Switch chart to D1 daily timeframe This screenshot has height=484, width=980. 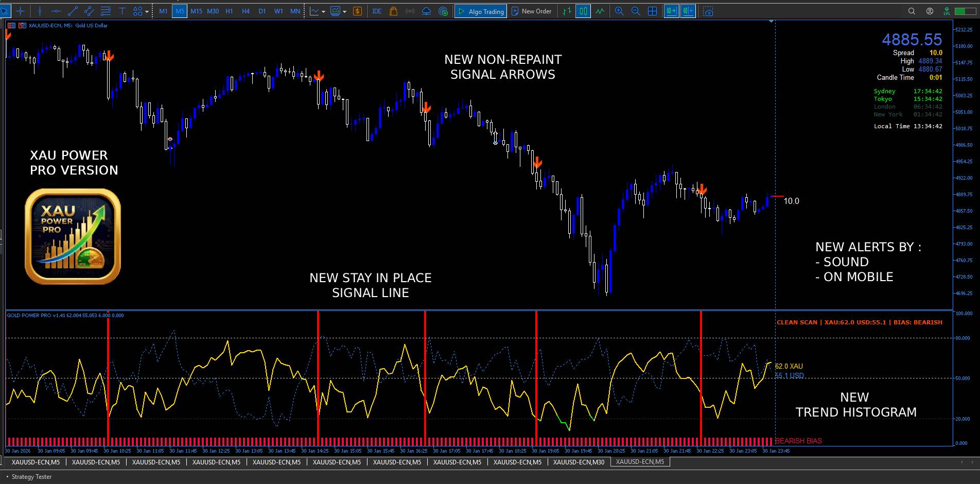coord(262,11)
